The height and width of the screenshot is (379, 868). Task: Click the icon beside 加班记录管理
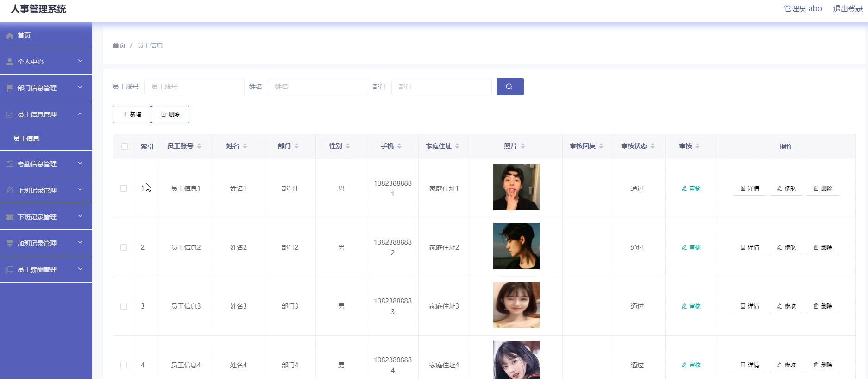pos(9,243)
